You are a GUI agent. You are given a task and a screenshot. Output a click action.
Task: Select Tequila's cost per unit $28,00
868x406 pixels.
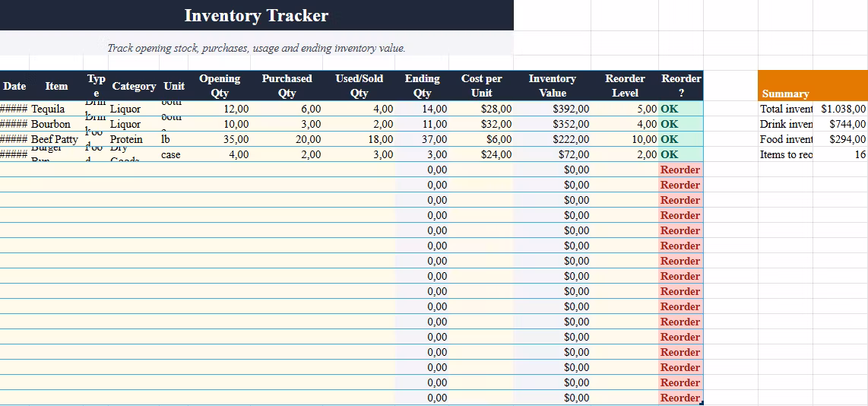click(482, 109)
